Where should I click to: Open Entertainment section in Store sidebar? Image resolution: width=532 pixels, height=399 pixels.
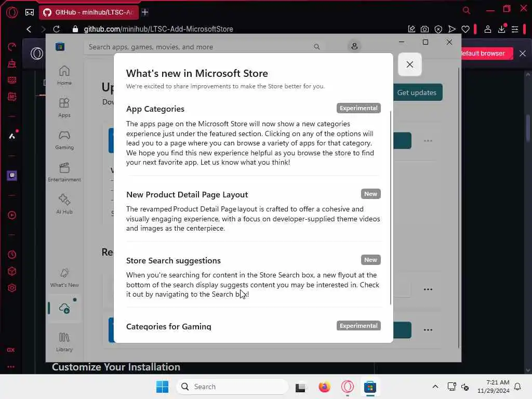pyautogui.click(x=64, y=172)
